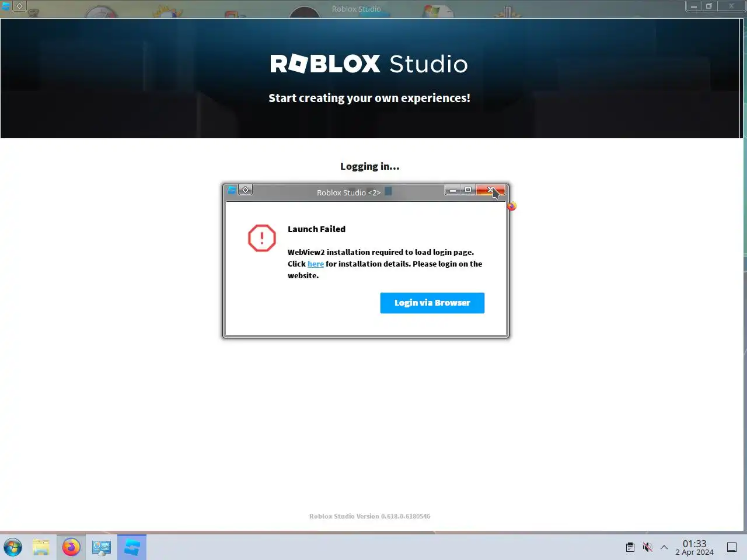Click the Logging in... status text

370,166
